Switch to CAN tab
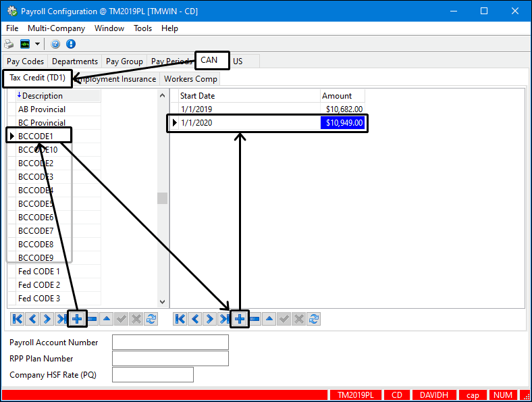This screenshot has width=532, height=402. 213,60
